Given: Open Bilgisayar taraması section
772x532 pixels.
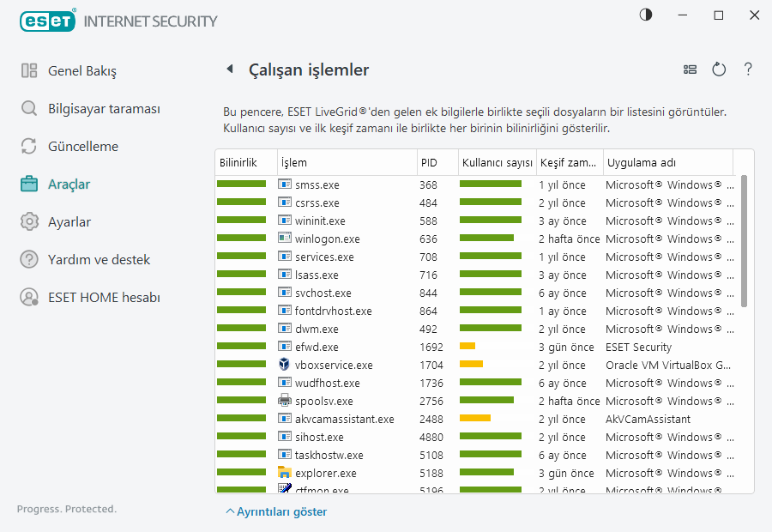Looking at the screenshot, I should tap(103, 109).
